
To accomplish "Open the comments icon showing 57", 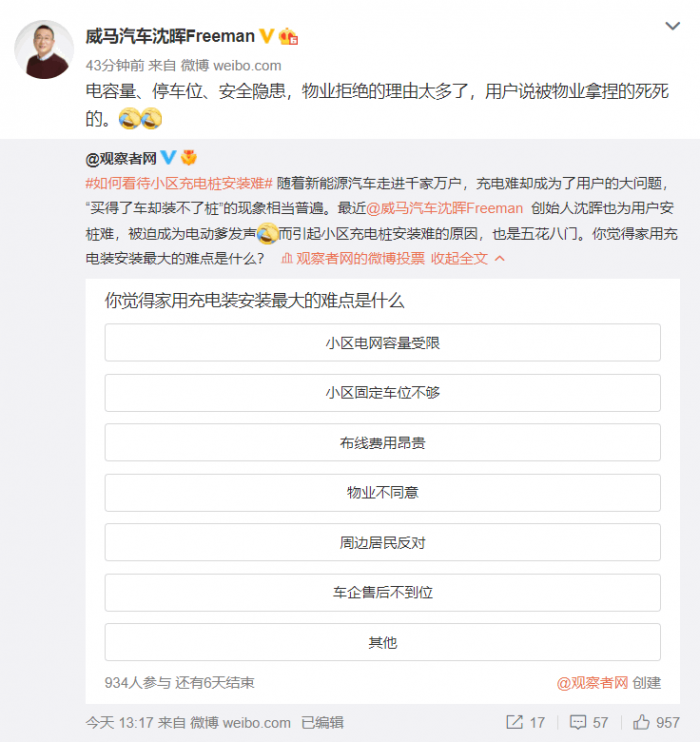I will (577, 722).
